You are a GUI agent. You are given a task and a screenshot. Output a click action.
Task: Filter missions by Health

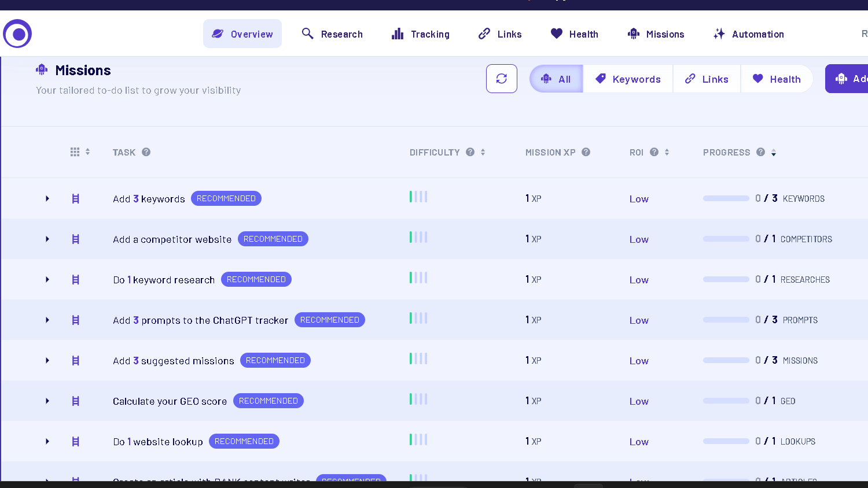(x=777, y=79)
